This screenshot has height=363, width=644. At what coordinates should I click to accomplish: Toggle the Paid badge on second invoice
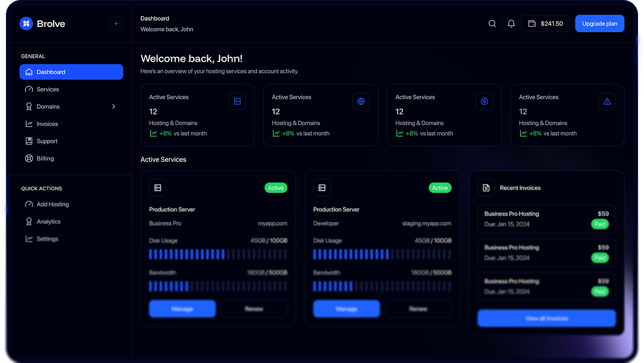click(x=600, y=258)
